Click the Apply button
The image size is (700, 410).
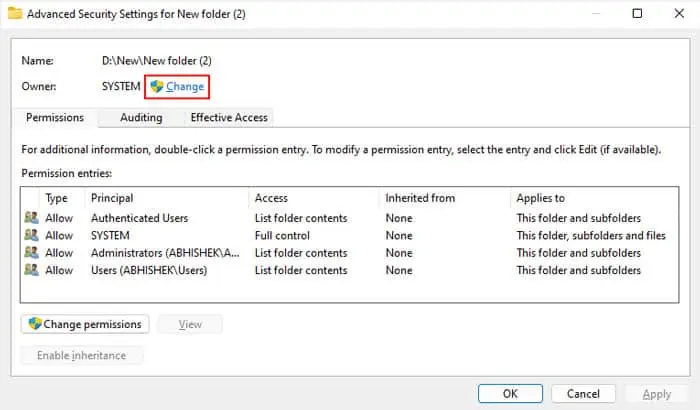[x=657, y=394]
